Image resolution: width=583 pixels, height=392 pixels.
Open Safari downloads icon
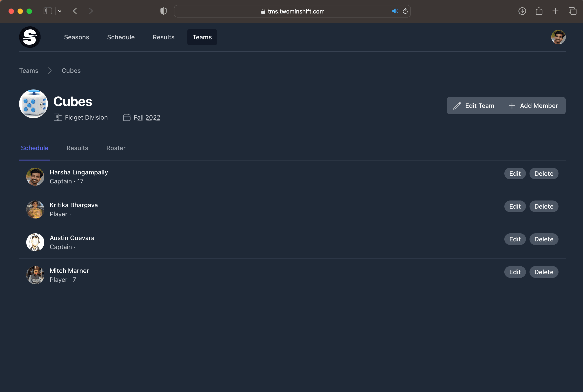[x=522, y=11]
